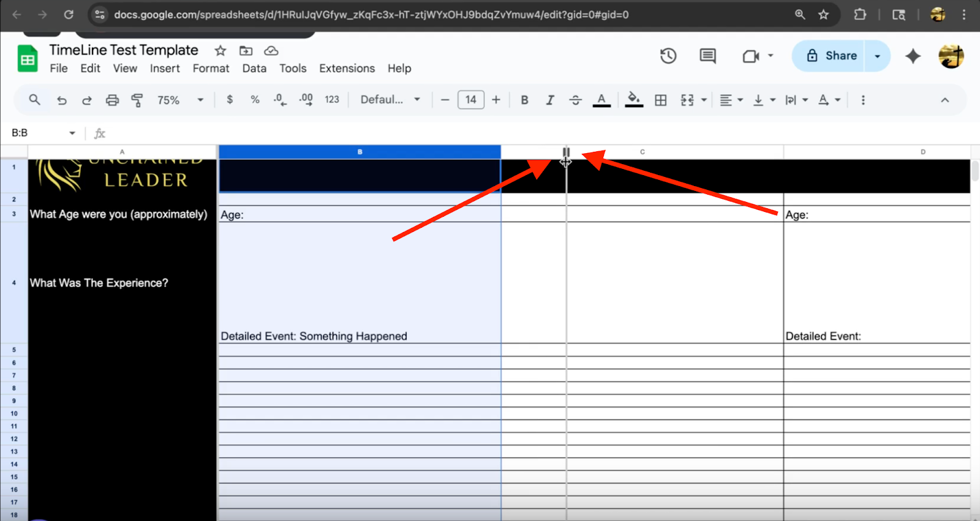Viewport: 980px width, 521px height.
Task: Open the Tools menu
Action: (293, 69)
